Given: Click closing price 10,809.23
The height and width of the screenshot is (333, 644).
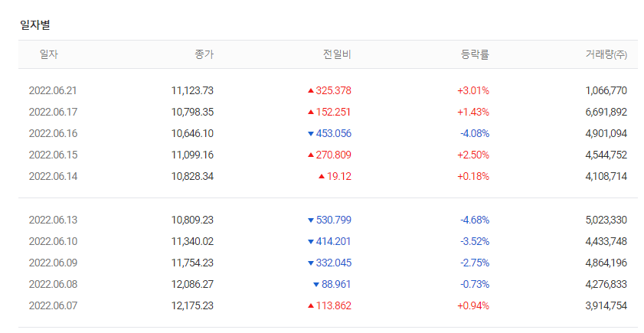Looking at the screenshot, I should [192, 220].
